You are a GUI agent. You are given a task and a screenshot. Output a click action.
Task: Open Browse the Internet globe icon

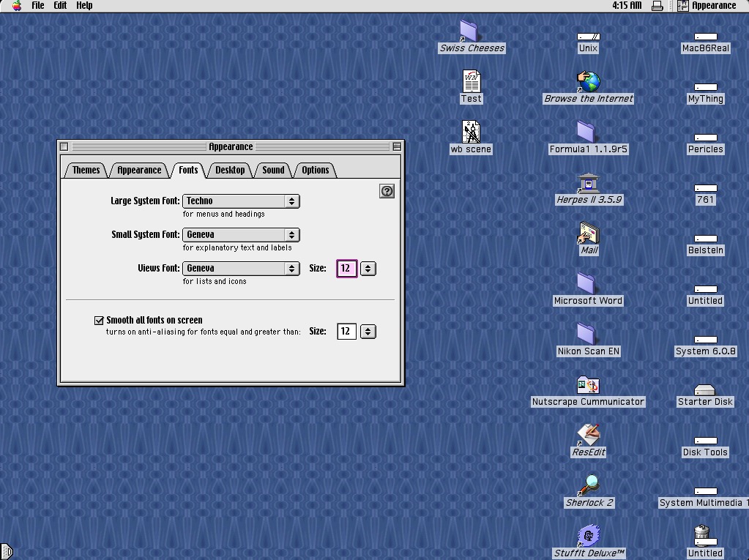[x=589, y=81]
